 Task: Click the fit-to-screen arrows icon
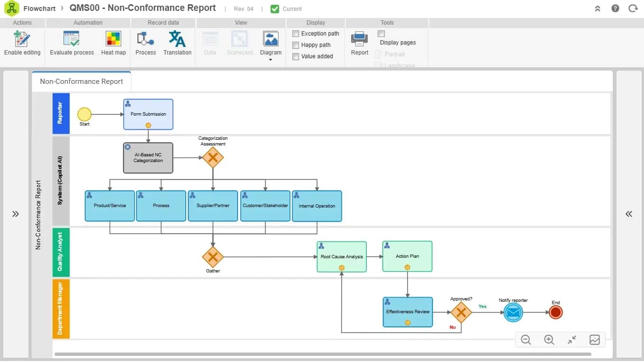(x=571, y=340)
